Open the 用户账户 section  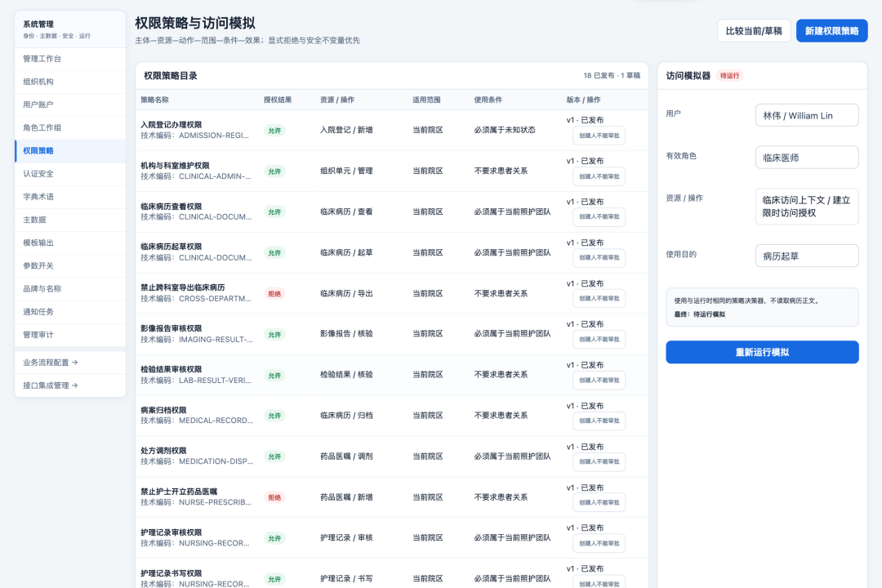[70, 105]
